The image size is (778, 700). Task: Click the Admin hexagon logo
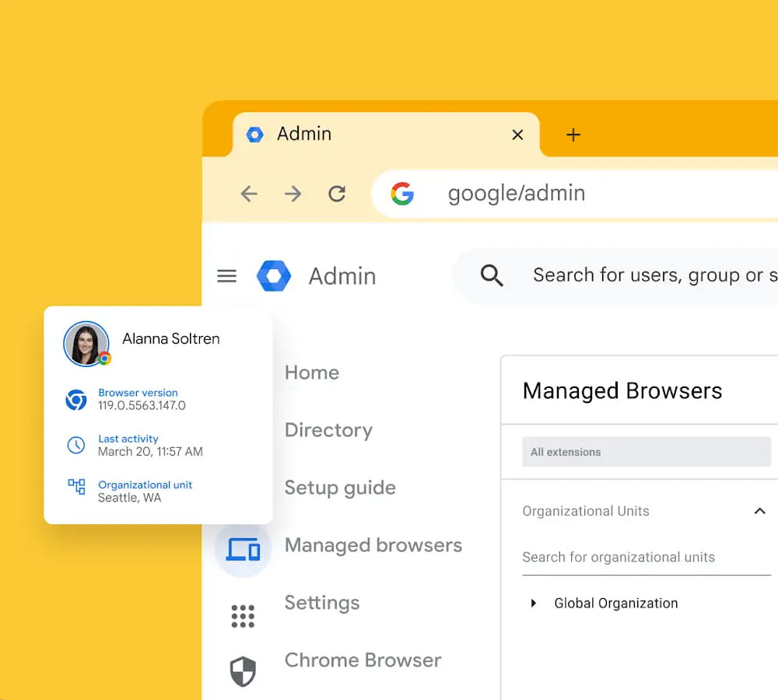click(x=274, y=275)
